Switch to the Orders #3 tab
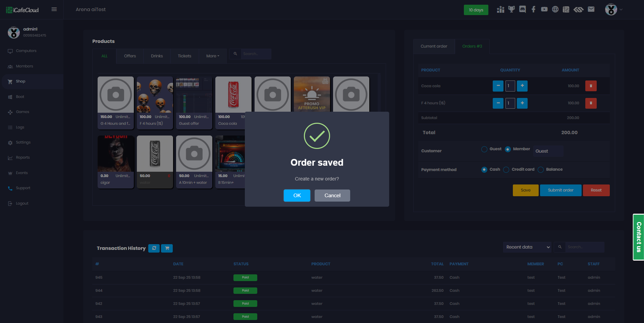The height and width of the screenshot is (323, 644). pos(472,46)
